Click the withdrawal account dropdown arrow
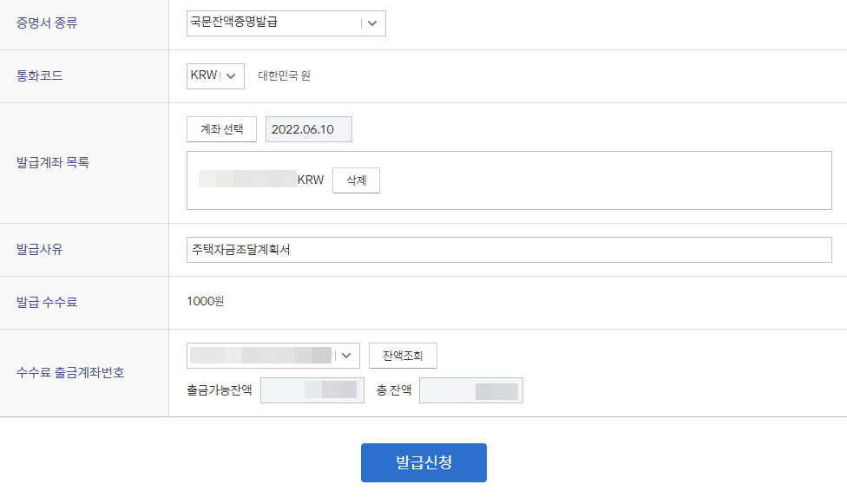 click(x=347, y=356)
